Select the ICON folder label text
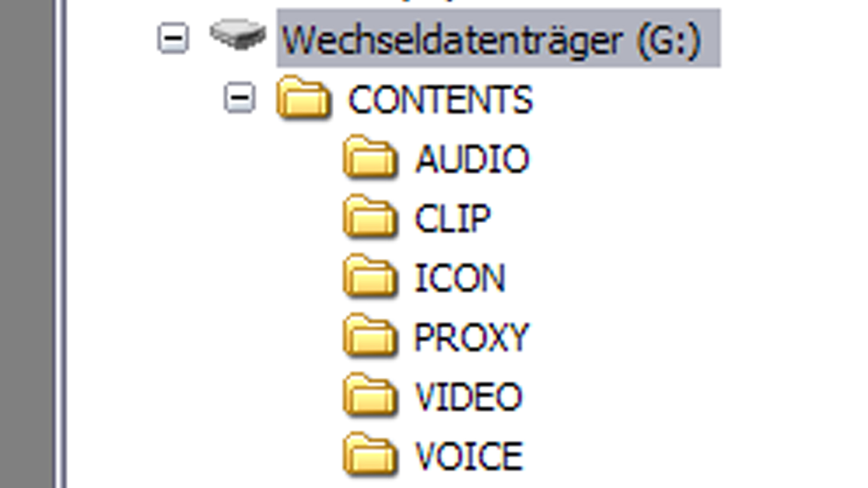Viewport: 868px width, 488px height. (460, 278)
